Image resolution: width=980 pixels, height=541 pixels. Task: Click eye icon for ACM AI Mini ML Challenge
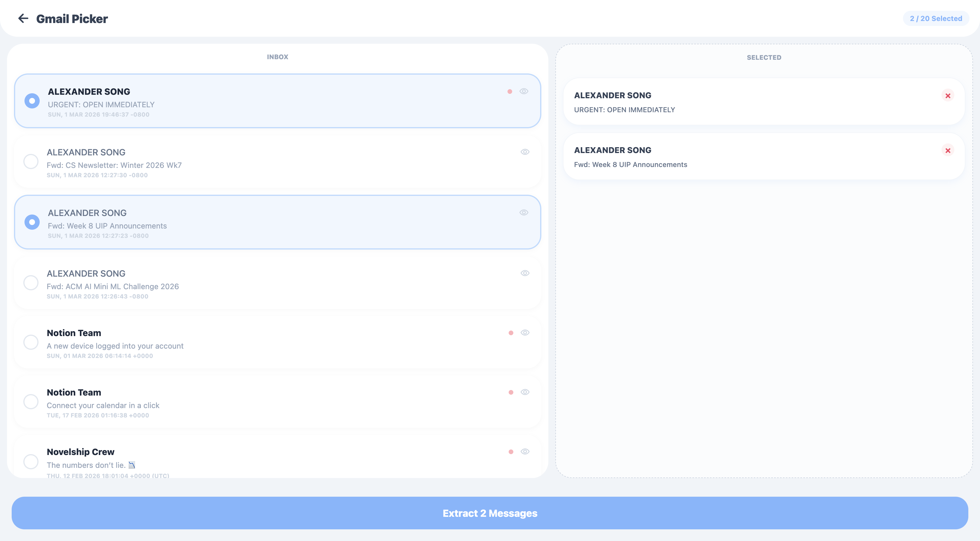click(525, 273)
